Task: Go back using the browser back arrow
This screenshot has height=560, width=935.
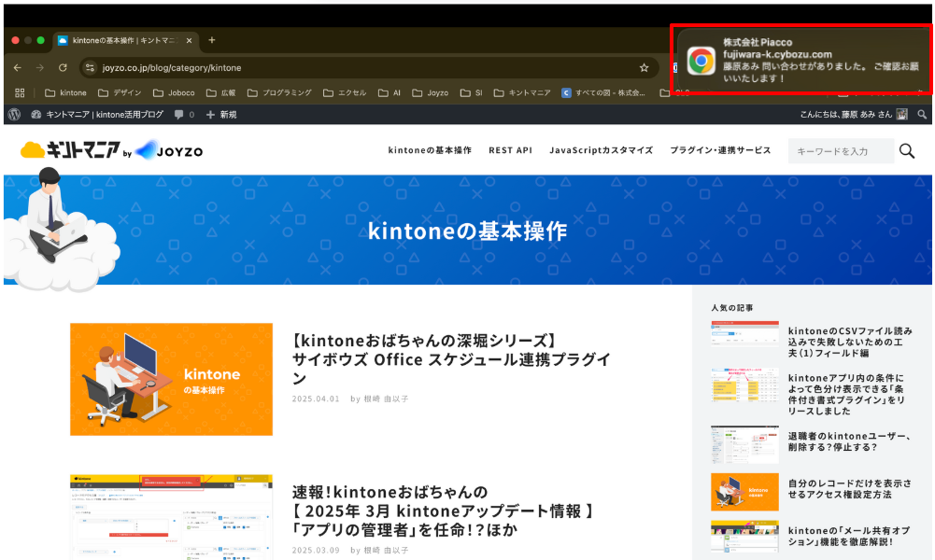Action: (18, 68)
